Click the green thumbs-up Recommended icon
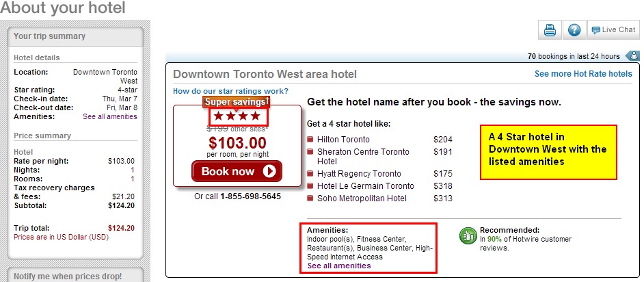 468,235
